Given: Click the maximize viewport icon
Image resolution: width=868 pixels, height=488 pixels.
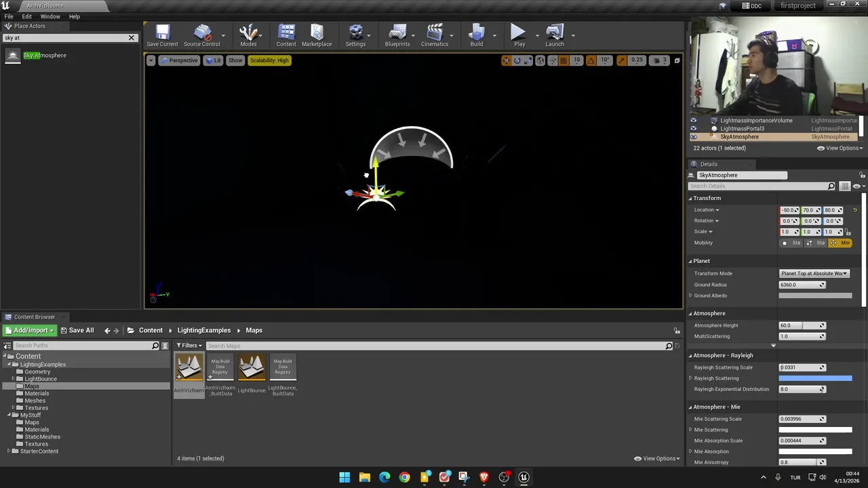Looking at the screenshot, I should point(676,60).
